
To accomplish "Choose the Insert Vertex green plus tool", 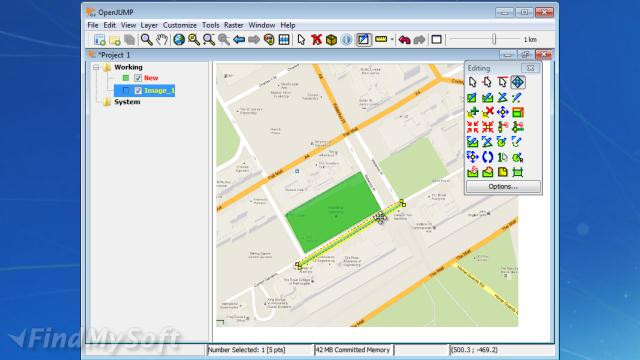I will pos(473,112).
